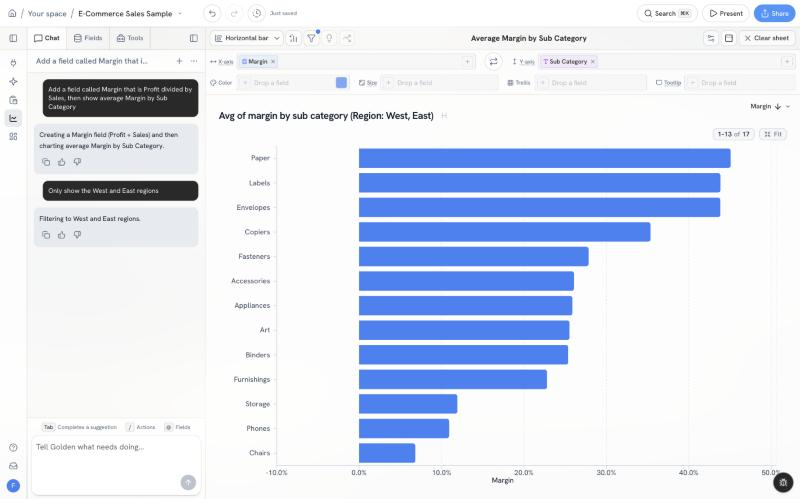Screen dimensions: 800x499
Task: Open the Margin sort dropdown above chart
Action: tap(770, 107)
